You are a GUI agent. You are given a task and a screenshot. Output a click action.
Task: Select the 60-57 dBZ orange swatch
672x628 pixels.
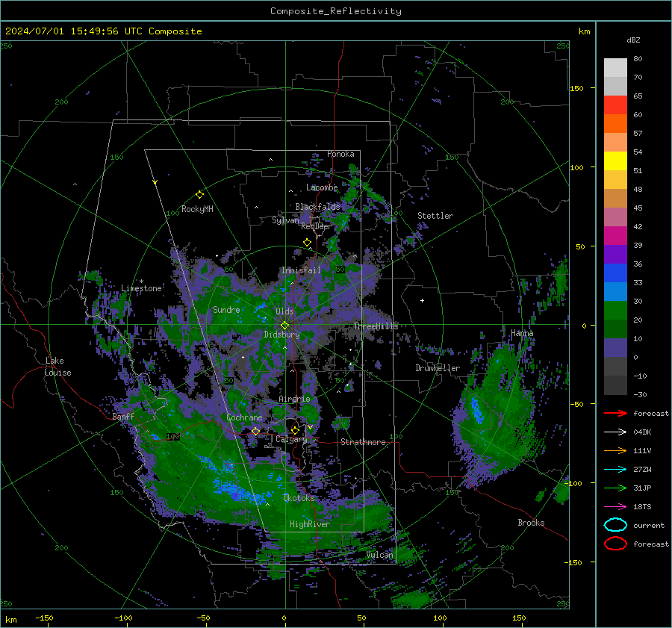click(615, 124)
